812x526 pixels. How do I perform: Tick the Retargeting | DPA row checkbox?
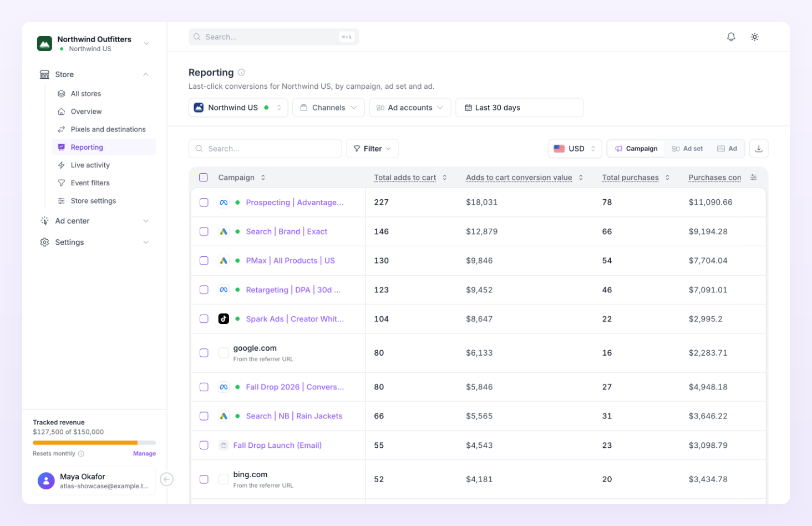pos(204,290)
